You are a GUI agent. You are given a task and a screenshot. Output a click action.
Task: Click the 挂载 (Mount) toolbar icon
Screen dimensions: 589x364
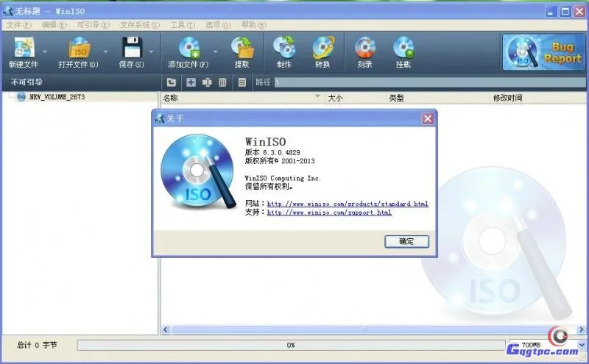coord(403,47)
